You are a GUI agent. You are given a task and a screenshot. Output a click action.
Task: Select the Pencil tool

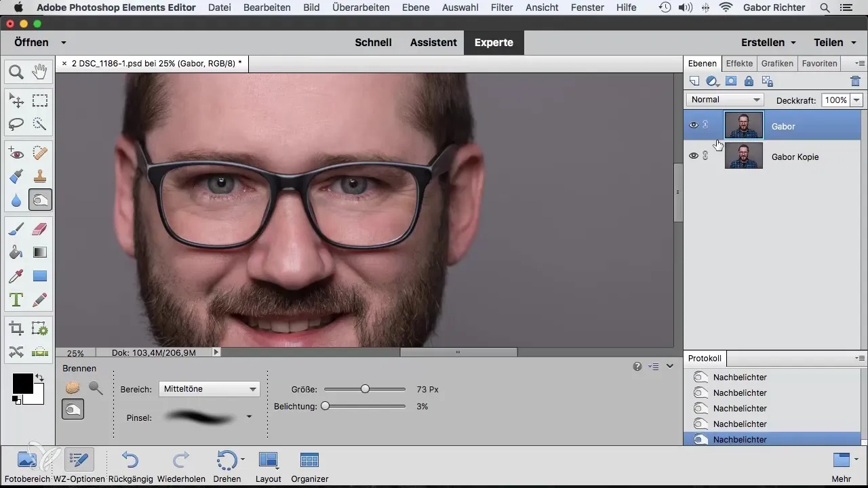coord(40,299)
